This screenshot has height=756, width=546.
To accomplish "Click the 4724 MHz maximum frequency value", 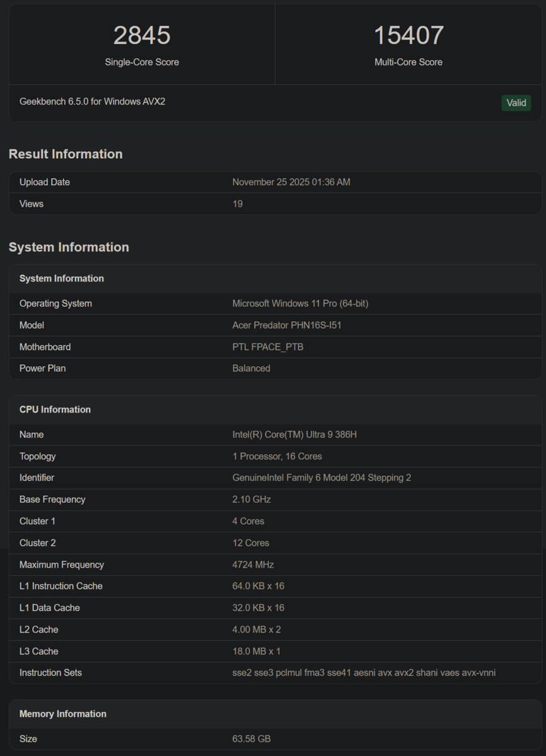I will [253, 564].
